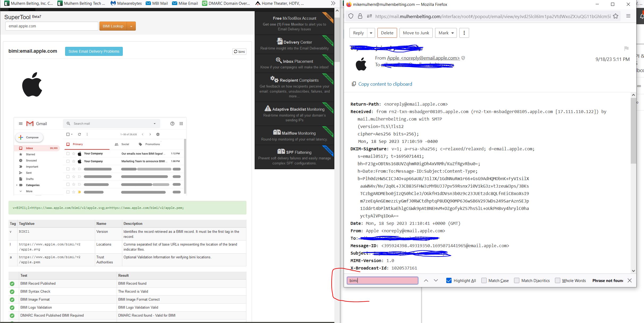Bookmark page with the star icon
This screenshot has width=644, height=323.
[616, 16]
